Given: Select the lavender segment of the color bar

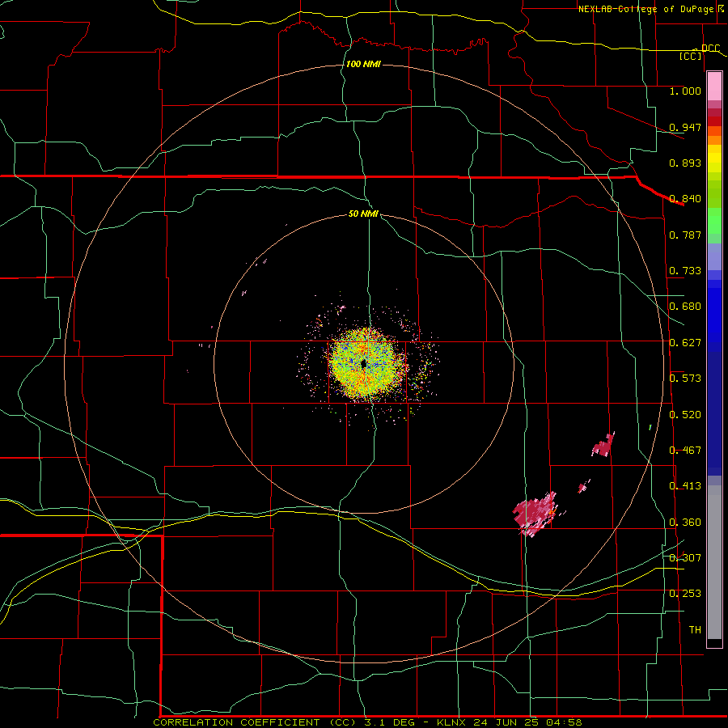Looking at the screenshot, I should point(714,256).
